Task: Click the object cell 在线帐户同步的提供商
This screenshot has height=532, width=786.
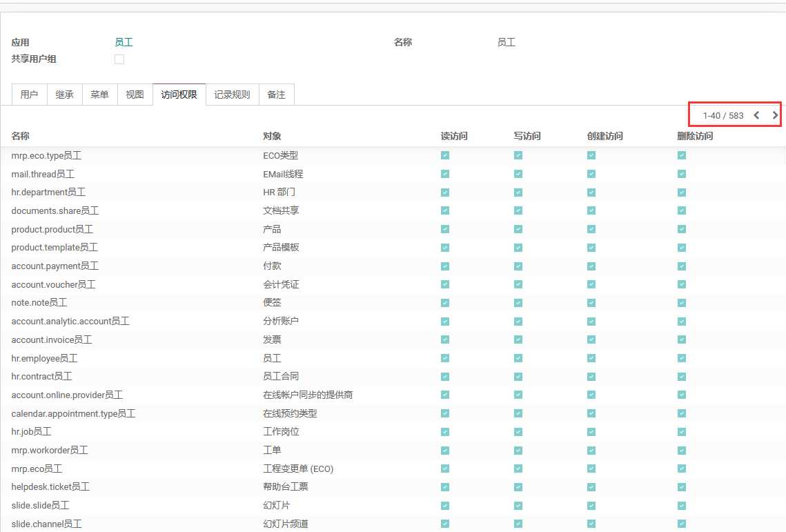Action: tap(308, 395)
